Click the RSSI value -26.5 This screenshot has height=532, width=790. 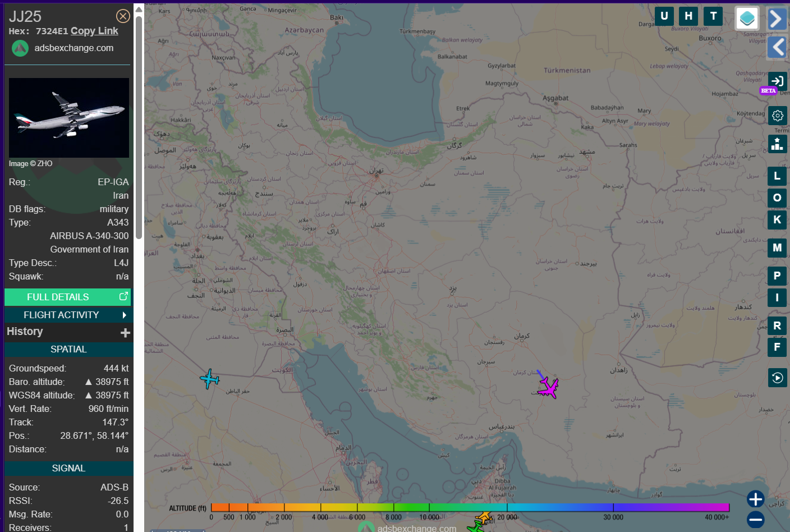[x=118, y=501]
